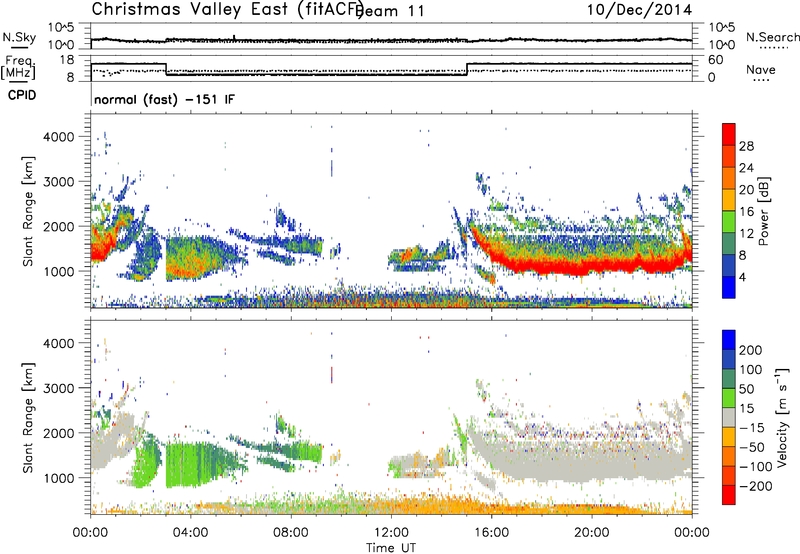Viewport: 800px width, 554px height.
Task: Click the 'Time UT' axis label
Action: pyautogui.click(x=391, y=547)
